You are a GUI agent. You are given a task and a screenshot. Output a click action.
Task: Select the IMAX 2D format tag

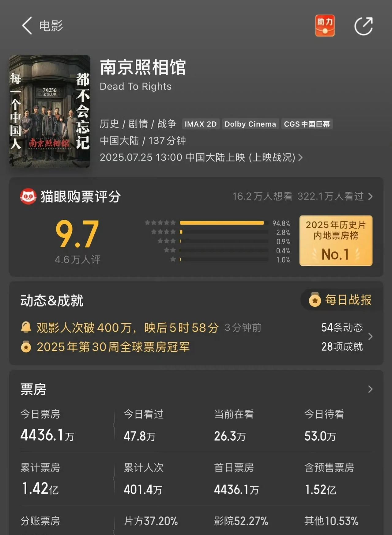[x=201, y=124]
